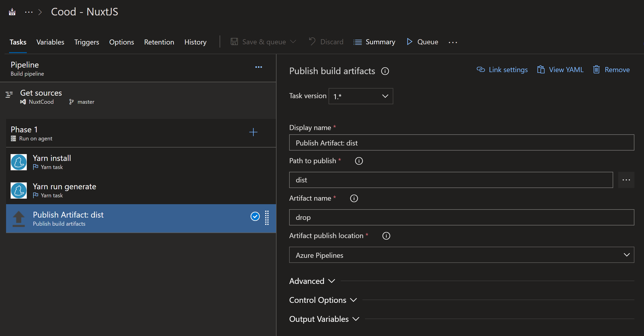Viewport: 644px width, 336px height.
Task: Open the Task version dropdown
Action: click(361, 96)
